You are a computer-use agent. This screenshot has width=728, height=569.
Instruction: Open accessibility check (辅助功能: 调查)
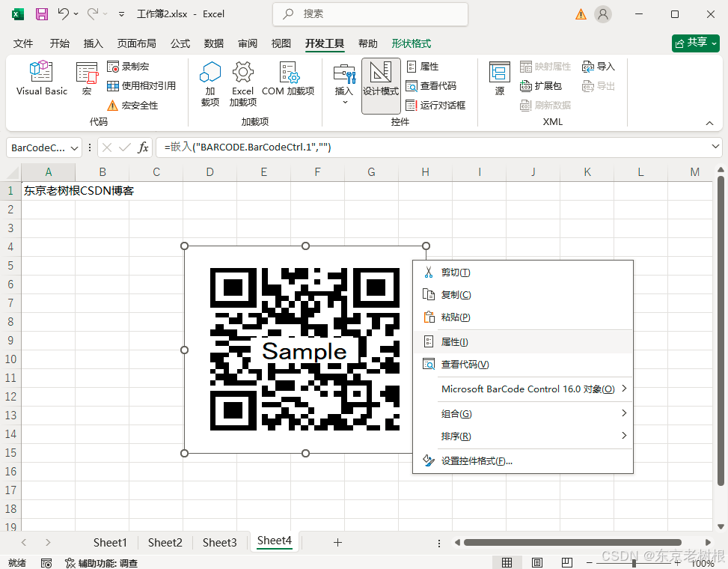(x=101, y=563)
